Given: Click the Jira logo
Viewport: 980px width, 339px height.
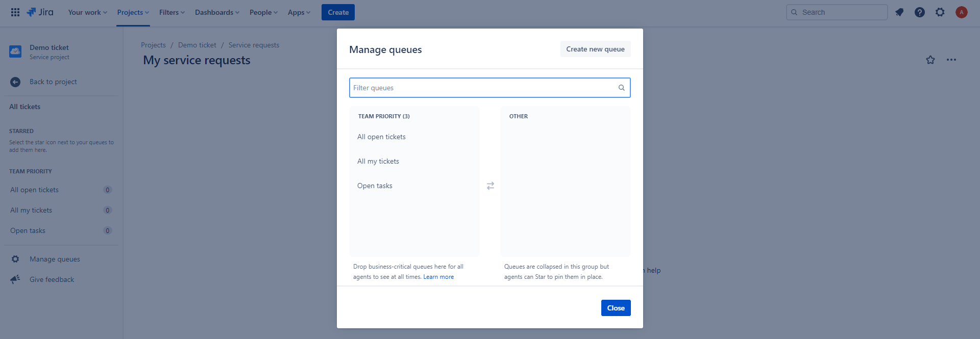Looking at the screenshot, I should click(40, 12).
